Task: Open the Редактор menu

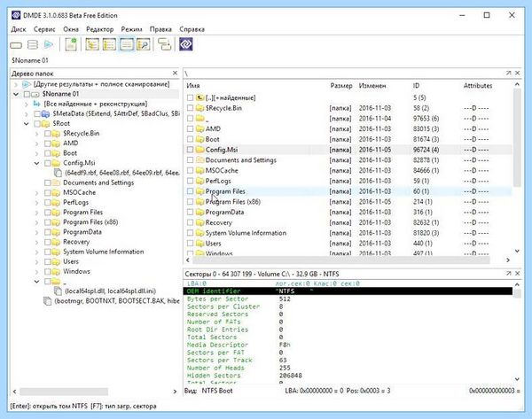Action: (99, 29)
